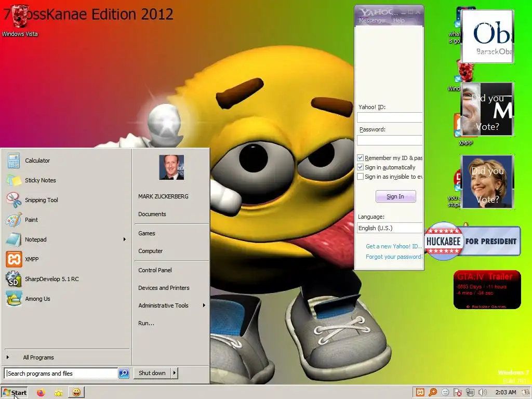Image resolution: width=532 pixels, height=399 pixels.
Task: Click the 'Did you Vote?' gadget with M logo
Action: 487,109
